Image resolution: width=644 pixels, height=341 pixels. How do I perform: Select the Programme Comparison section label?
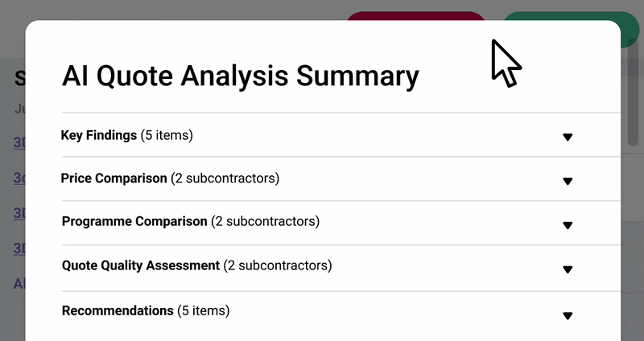coord(134,221)
